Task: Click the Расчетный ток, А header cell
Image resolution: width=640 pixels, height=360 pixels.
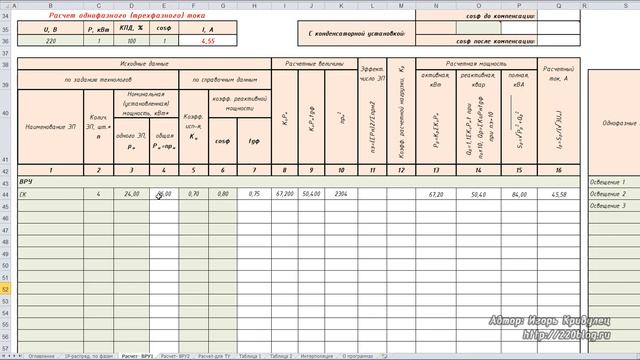Action: point(558,111)
